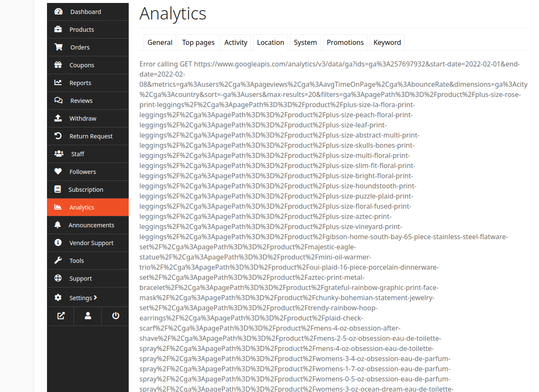Open the Followers menu link

88,172
